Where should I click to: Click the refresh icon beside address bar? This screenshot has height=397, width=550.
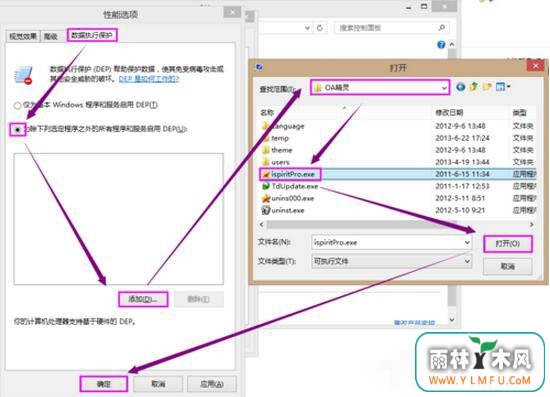coord(320,28)
